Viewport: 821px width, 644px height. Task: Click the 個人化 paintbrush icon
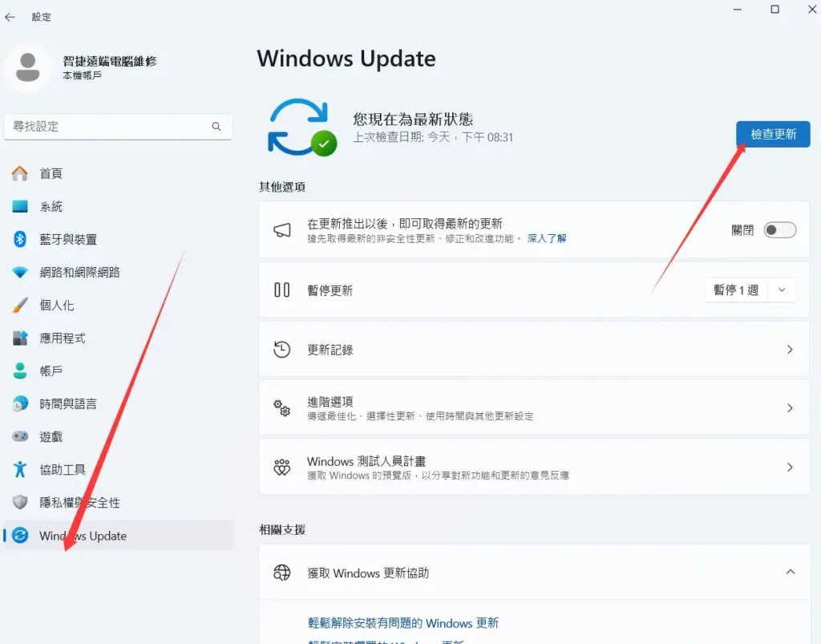pos(20,306)
